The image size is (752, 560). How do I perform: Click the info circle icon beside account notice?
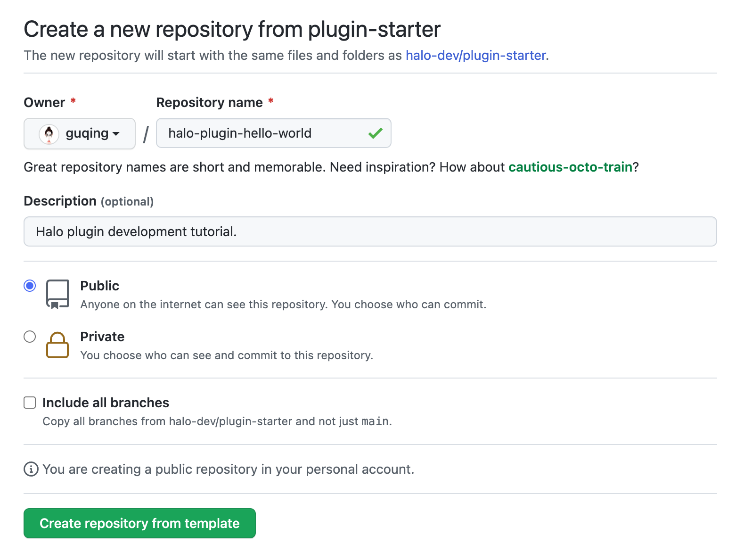coord(31,469)
